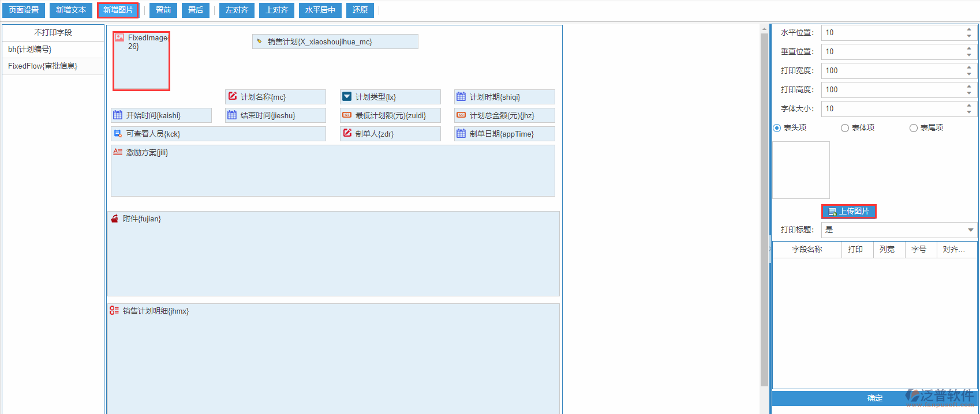
Task: Click the person icon beside 可查看人员{kck}
Action: click(118, 133)
